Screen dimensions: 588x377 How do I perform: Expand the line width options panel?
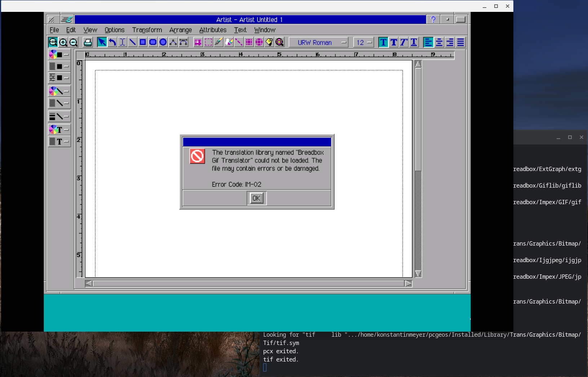coord(67,116)
